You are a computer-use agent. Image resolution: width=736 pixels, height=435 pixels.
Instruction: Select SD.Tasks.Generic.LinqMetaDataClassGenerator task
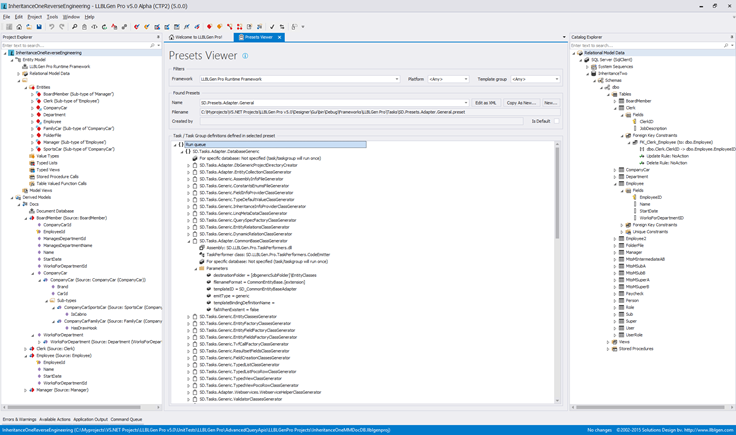[243, 214]
